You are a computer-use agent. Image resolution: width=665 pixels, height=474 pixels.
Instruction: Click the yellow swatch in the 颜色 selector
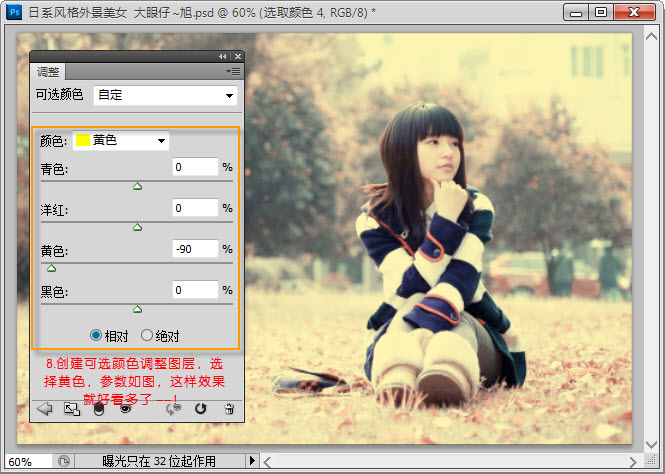(x=83, y=140)
